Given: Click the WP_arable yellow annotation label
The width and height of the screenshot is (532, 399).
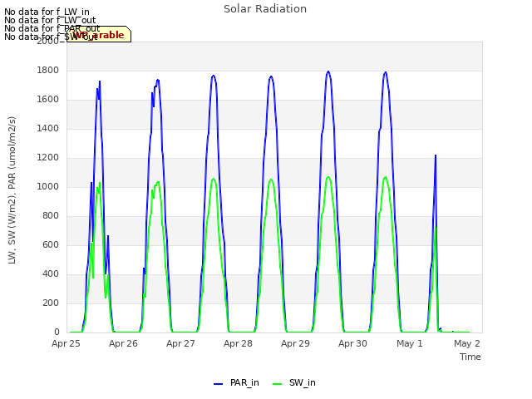Looking at the screenshot, I should [99, 35].
